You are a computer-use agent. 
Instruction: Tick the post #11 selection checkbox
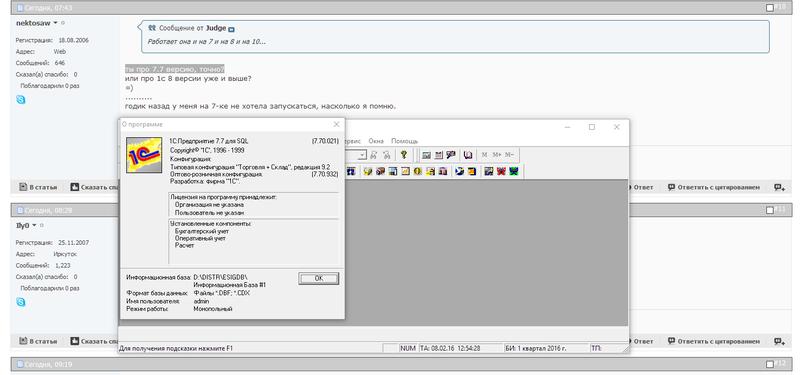(770, 210)
